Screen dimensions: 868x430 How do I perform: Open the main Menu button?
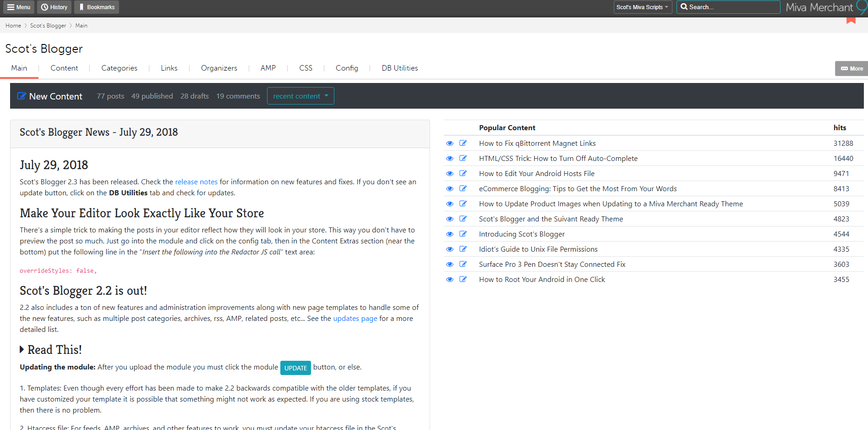pyautogui.click(x=19, y=7)
